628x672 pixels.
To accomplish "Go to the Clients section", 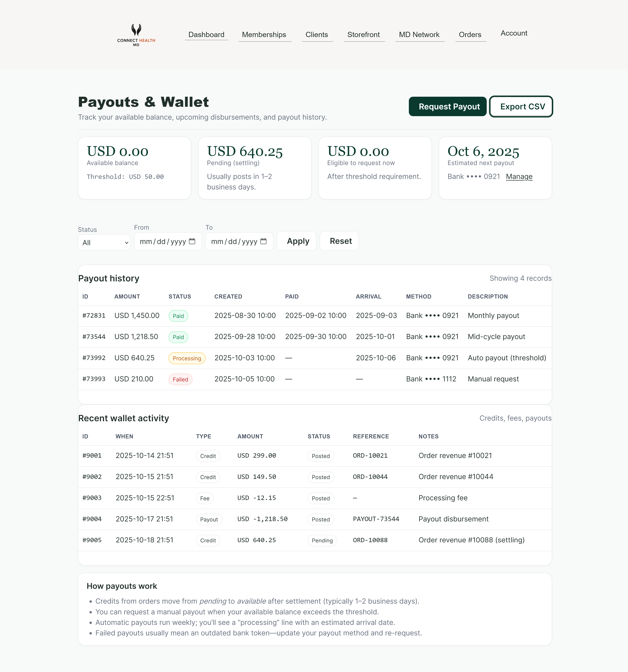I will coord(316,34).
